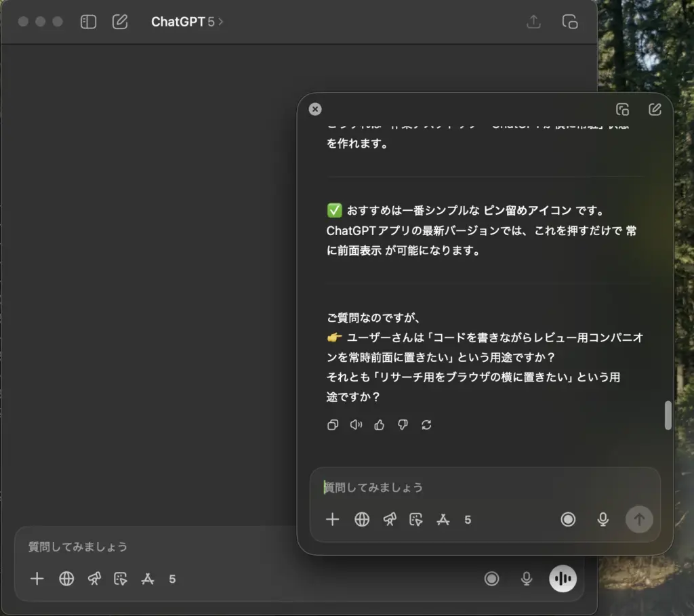
Task: Click the text 'を作れます。'
Action: pos(357,144)
